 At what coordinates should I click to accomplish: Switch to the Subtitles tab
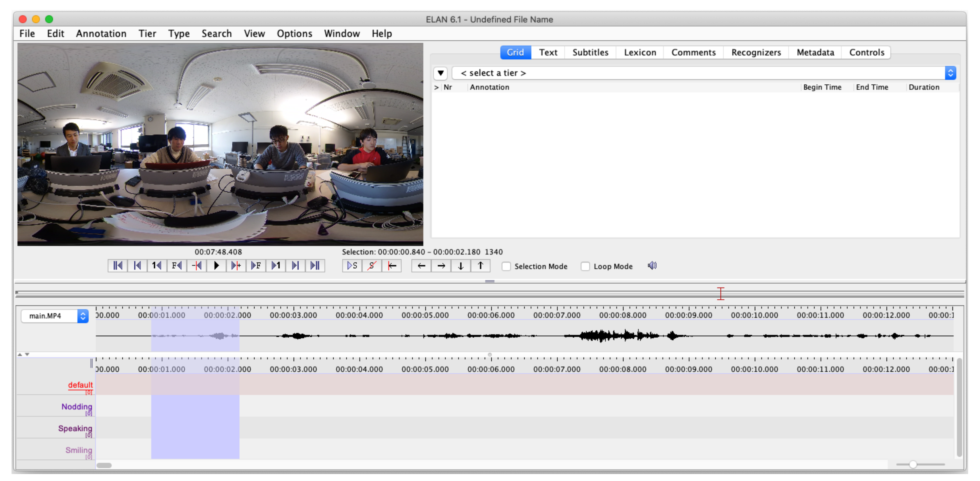[x=590, y=52]
